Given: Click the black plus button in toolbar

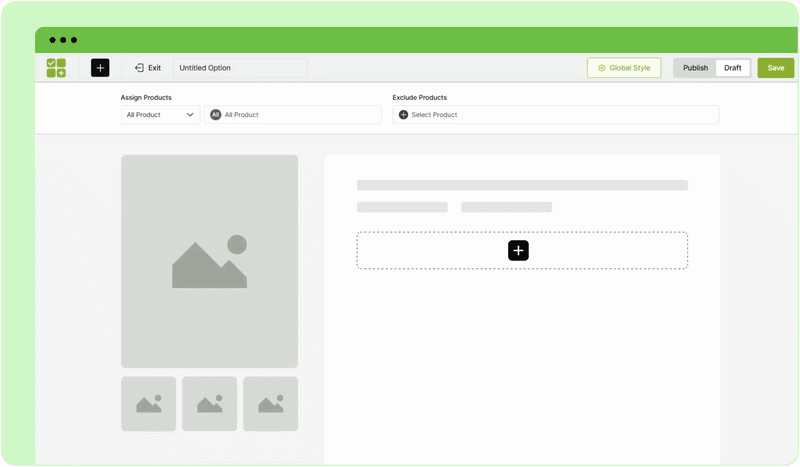Looking at the screenshot, I should pyautogui.click(x=100, y=68).
